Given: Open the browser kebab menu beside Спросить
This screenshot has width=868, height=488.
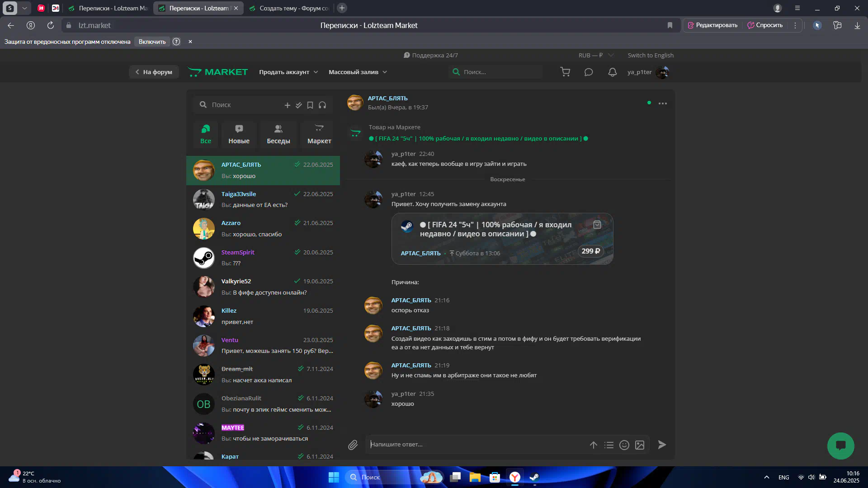Looking at the screenshot, I should tap(795, 25).
